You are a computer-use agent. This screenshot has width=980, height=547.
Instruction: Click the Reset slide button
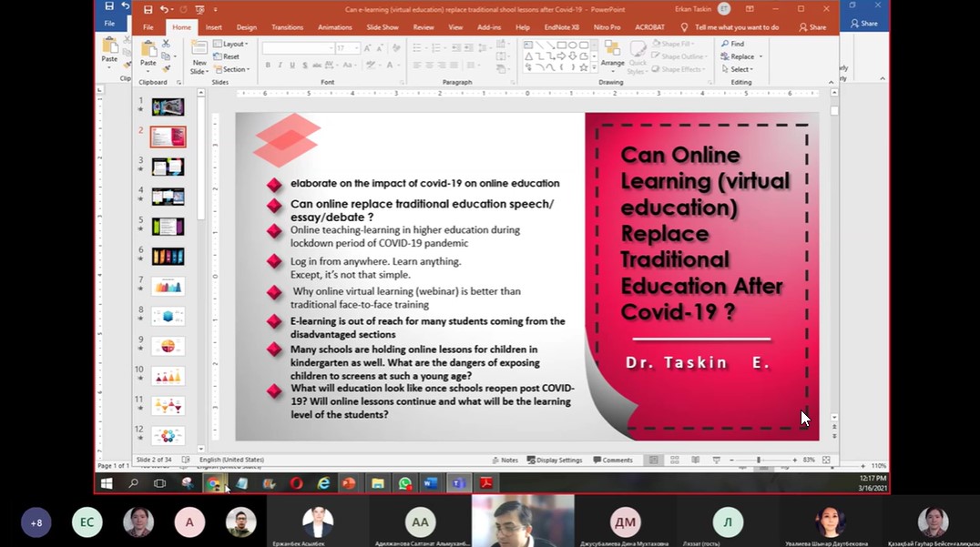click(226, 56)
